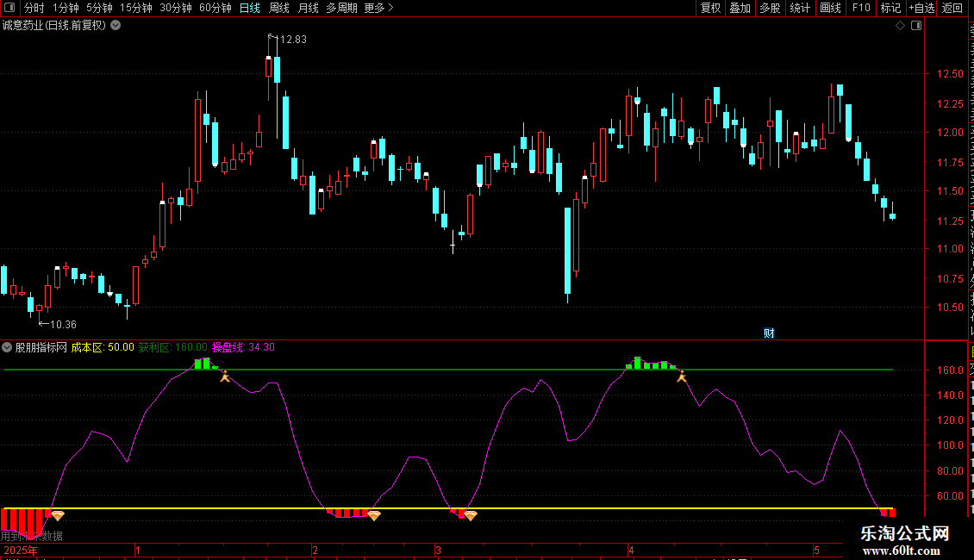The height and width of the screenshot is (560, 974).
Task: Open the 复权 adjustment menu
Action: coord(710,8)
